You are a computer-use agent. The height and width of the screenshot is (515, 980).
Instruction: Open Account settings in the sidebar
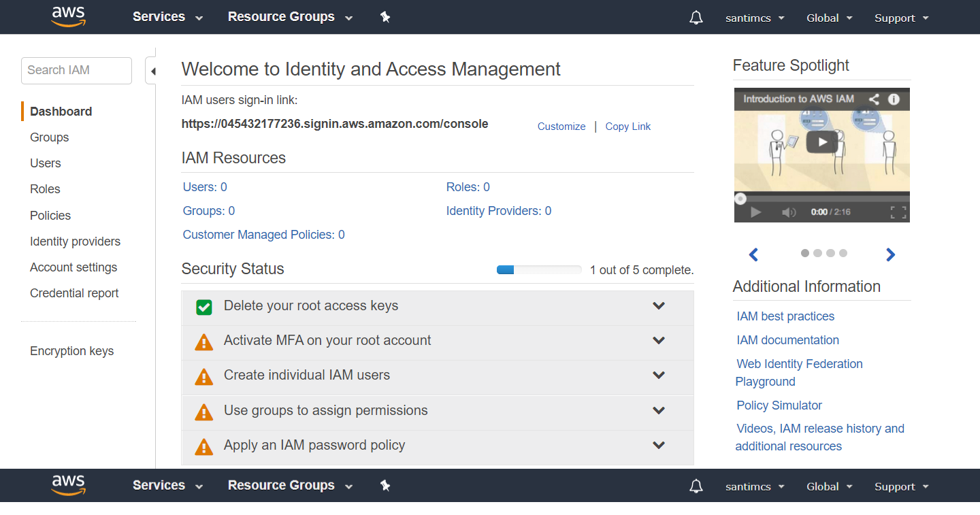73,267
